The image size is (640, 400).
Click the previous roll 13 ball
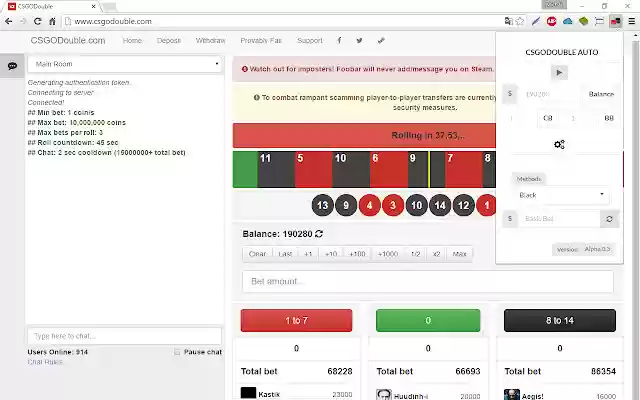click(322, 205)
